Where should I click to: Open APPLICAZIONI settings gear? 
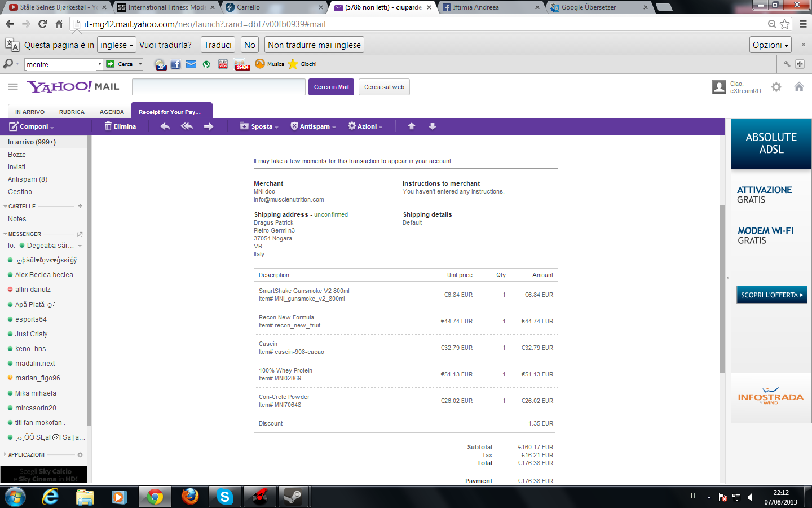80,455
